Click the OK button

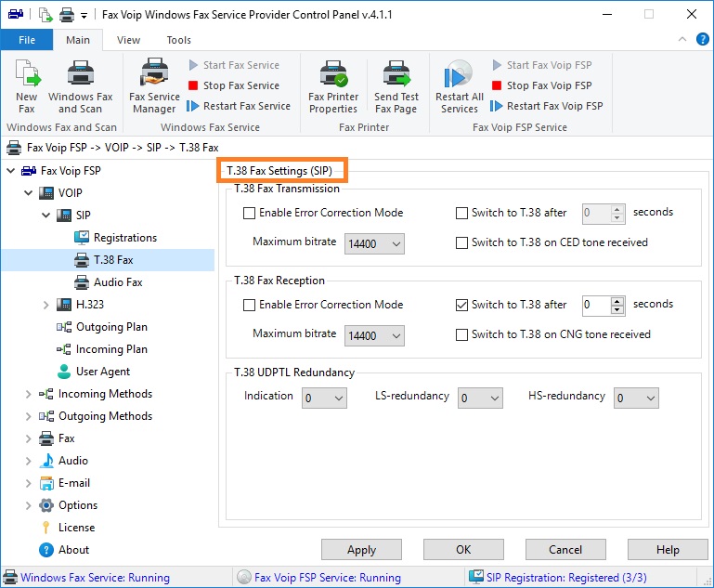pos(463,550)
